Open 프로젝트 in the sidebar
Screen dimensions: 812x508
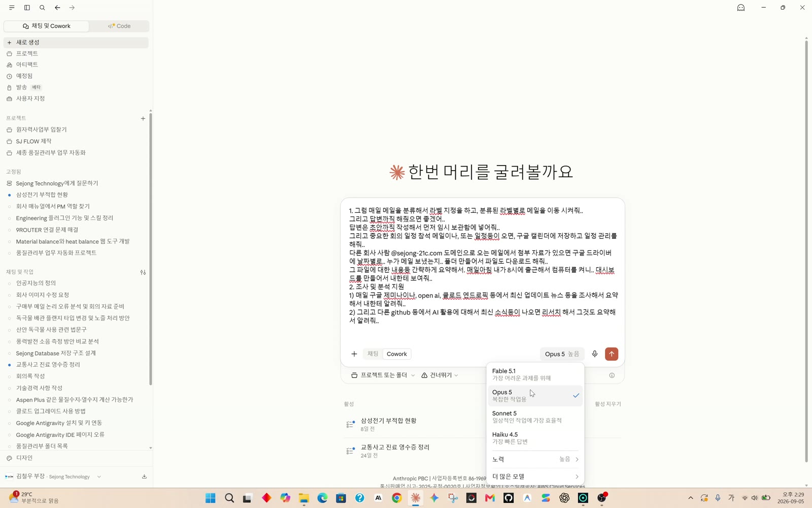tap(76, 53)
